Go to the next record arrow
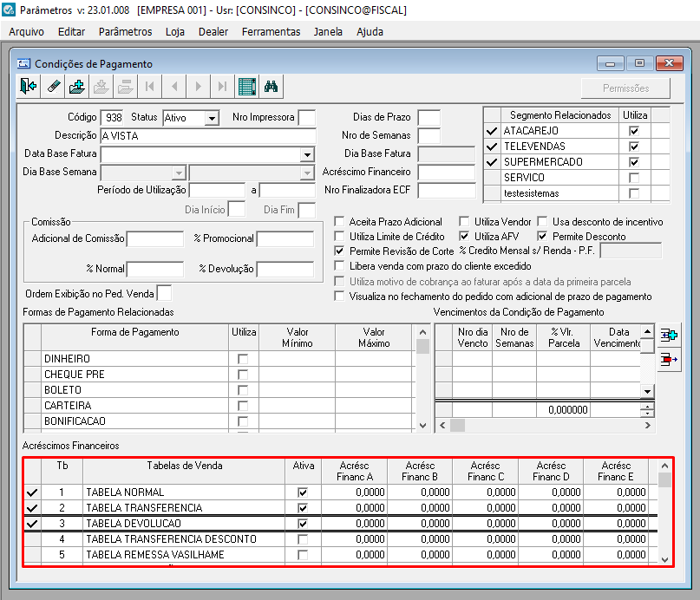This screenshot has height=600, width=700. click(x=199, y=86)
